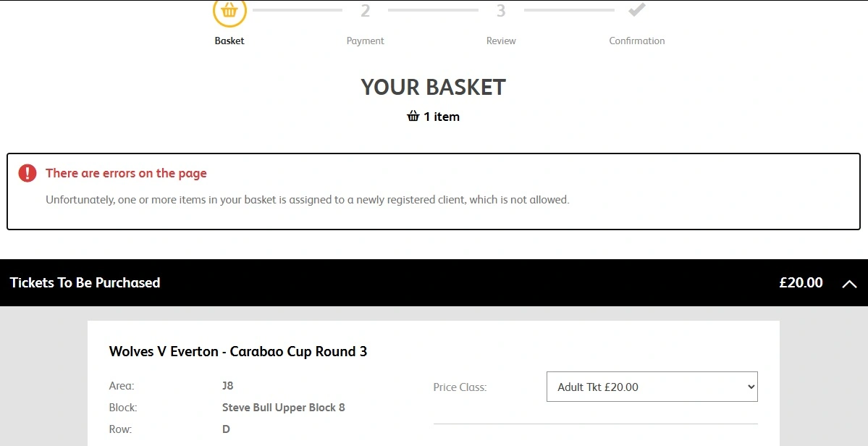
Task: Click the yellow Basket step icon
Action: pos(229,12)
